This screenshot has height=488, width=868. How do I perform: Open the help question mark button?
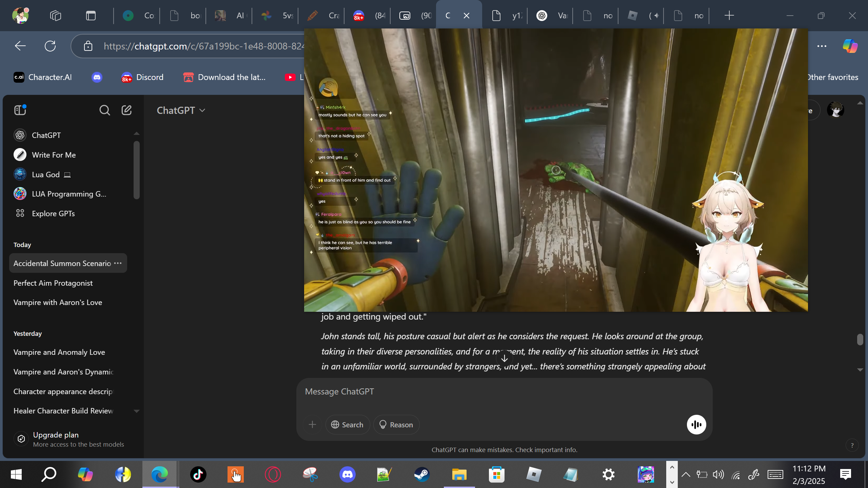pos(852,445)
